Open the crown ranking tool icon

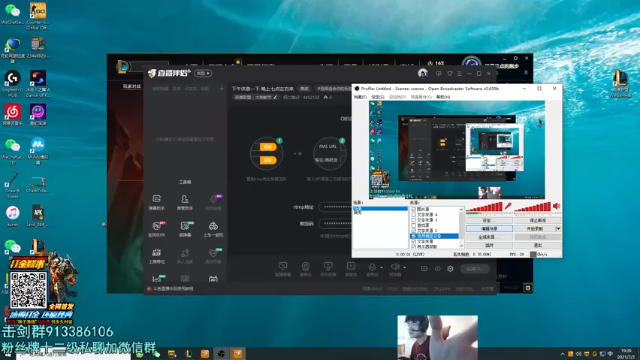[157, 256]
